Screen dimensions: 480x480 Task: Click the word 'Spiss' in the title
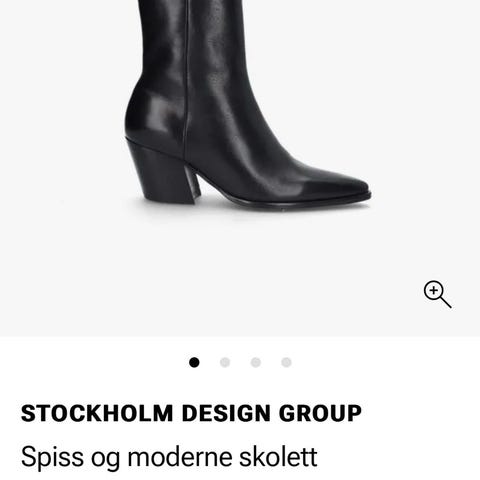click(52, 458)
